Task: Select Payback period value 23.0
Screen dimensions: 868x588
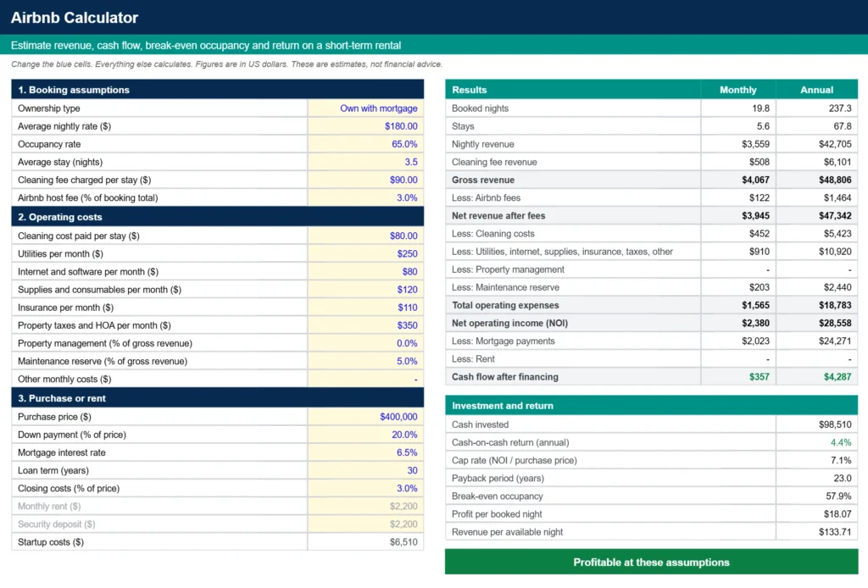Action: 816,478
